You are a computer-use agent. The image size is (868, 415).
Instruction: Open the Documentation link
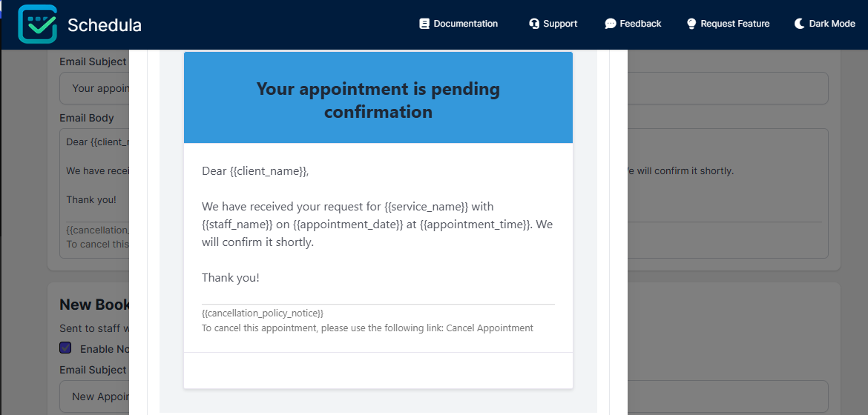coord(465,24)
